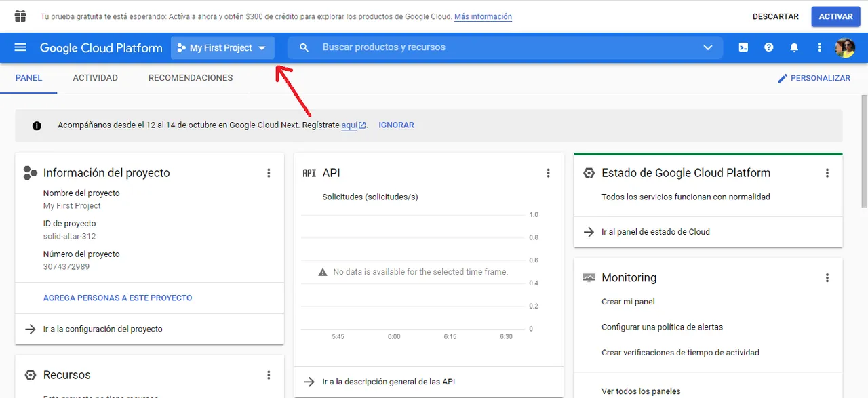Click the info icon in the announcement bar
This screenshot has height=398, width=868.
pyautogui.click(x=37, y=125)
